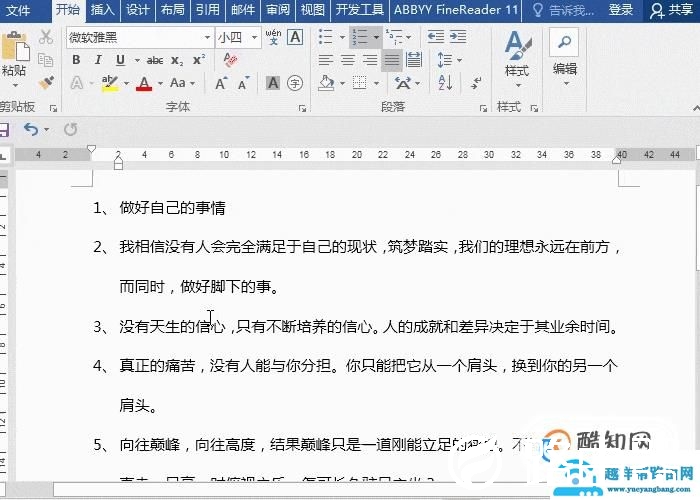Screen dimensions: 700x500
Task: Toggle superscript formatting
Action: [199, 60]
